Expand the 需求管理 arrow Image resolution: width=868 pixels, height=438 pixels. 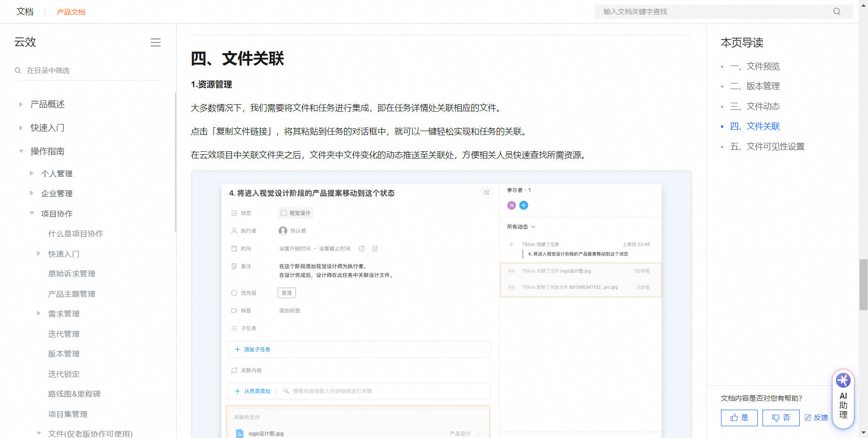click(x=39, y=314)
